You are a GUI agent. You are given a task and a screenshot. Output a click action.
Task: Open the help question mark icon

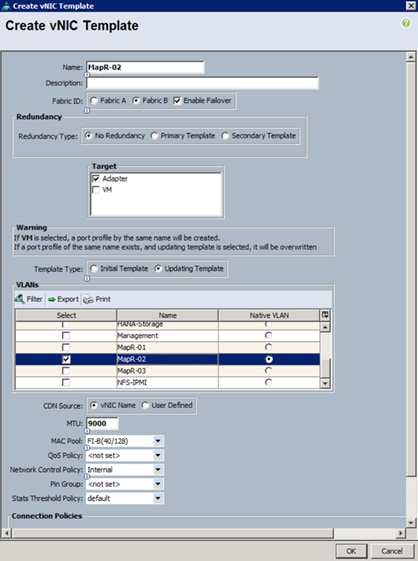click(406, 23)
